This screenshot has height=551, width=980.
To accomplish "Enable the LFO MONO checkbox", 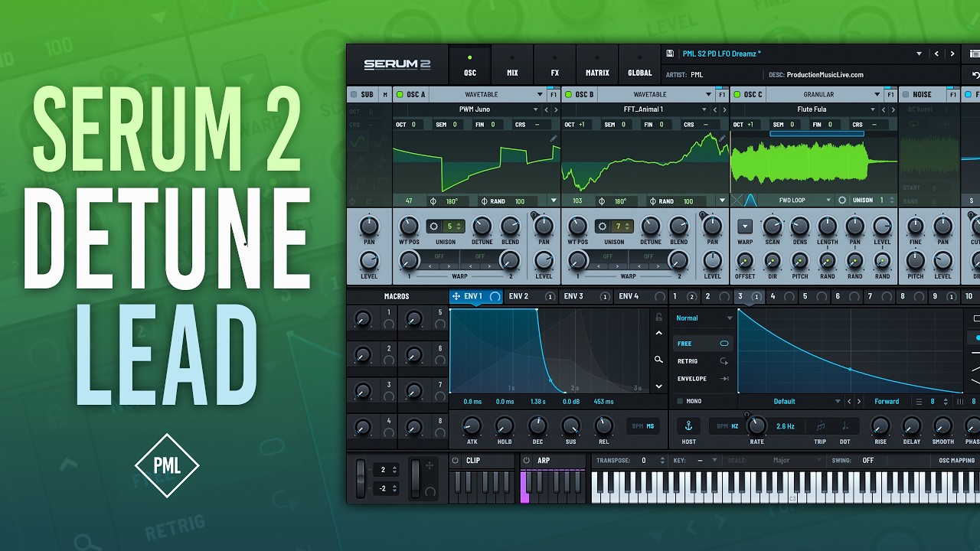I will [x=678, y=401].
